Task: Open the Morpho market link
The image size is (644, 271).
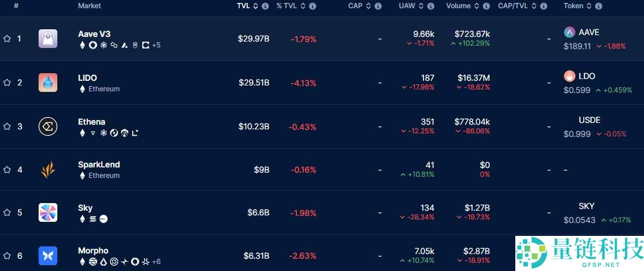Action: coord(93,251)
